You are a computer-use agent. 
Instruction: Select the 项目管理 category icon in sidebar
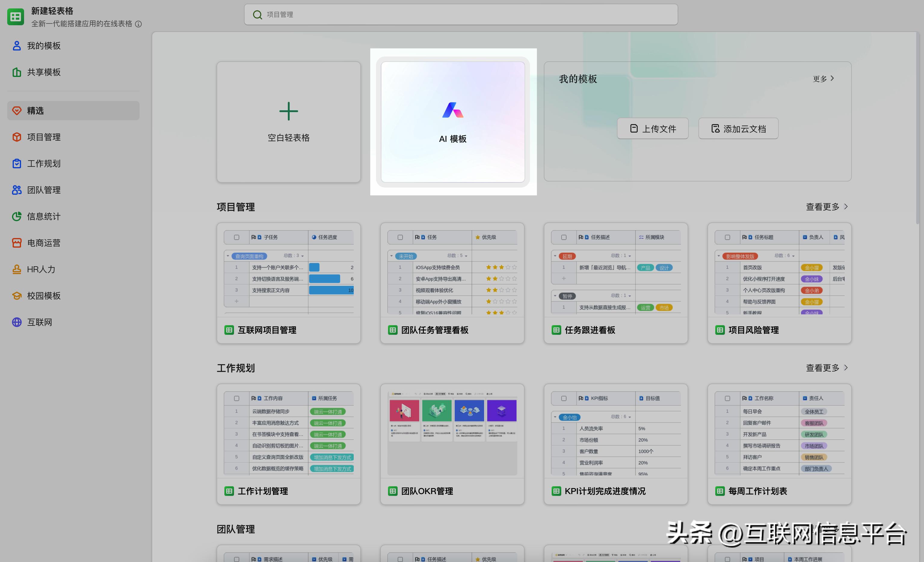(17, 137)
